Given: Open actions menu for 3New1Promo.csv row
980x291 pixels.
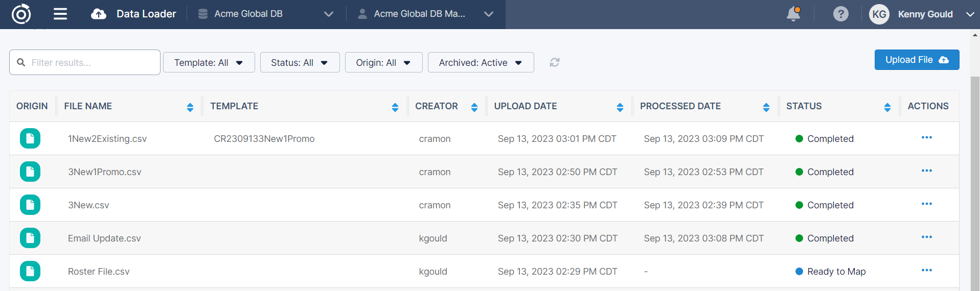Looking at the screenshot, I should click(x=926, y=171).
